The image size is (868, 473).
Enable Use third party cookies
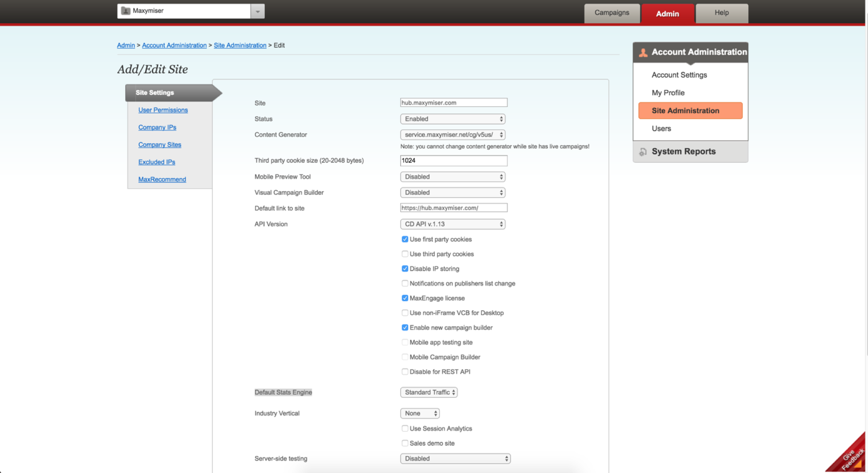(x=405, y=254)
